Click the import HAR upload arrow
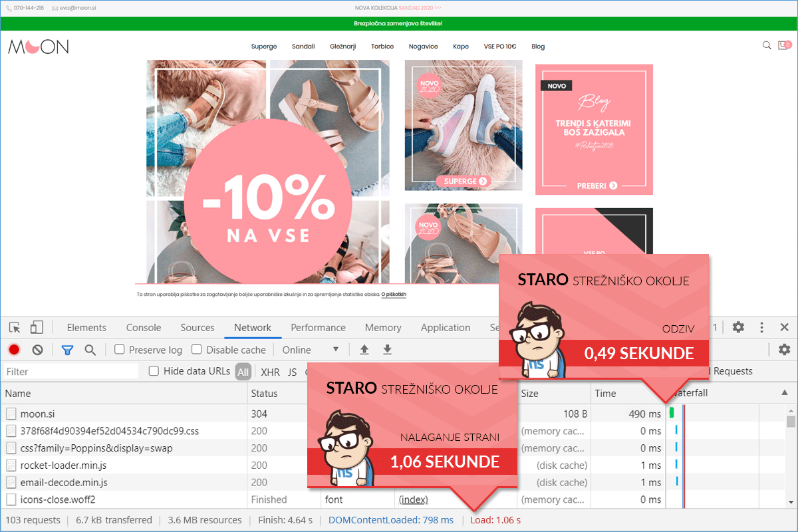This screenshot has height=532, width=798. pos(364,350)
